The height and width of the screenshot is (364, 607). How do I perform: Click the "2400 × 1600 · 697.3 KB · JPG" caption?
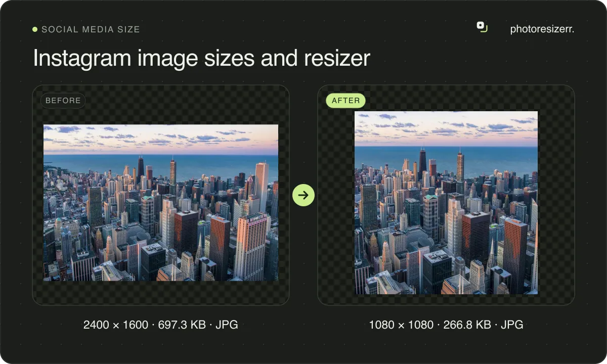161,325
